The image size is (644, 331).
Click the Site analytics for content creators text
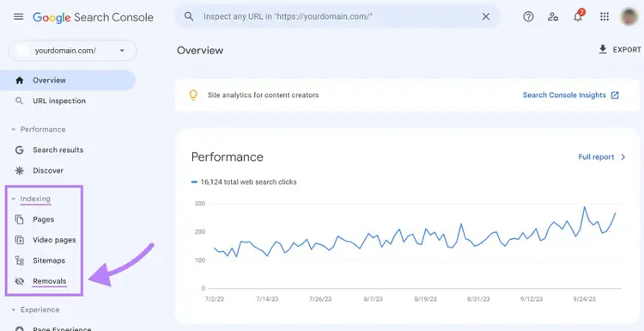click(263, 95)
